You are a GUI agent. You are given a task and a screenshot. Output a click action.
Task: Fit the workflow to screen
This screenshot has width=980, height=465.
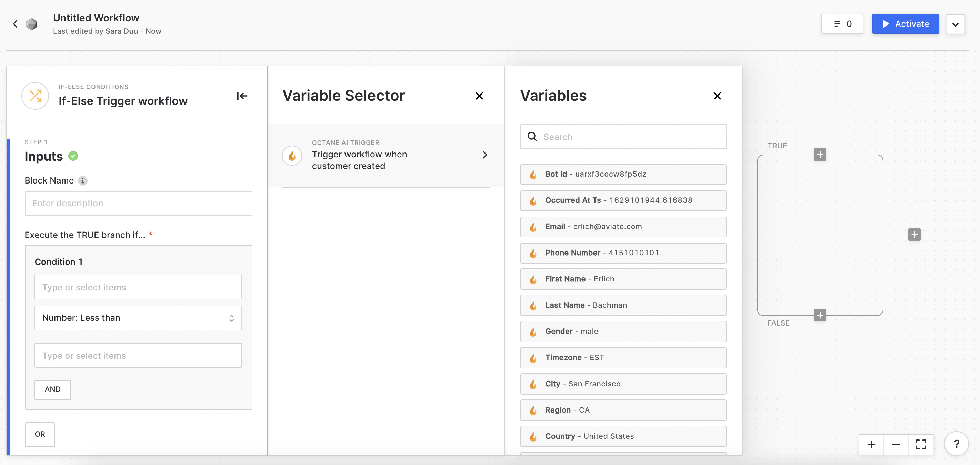[921, 444]
